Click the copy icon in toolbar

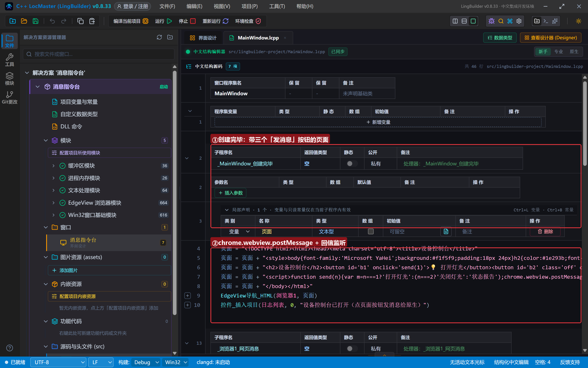tap(80, 21)
